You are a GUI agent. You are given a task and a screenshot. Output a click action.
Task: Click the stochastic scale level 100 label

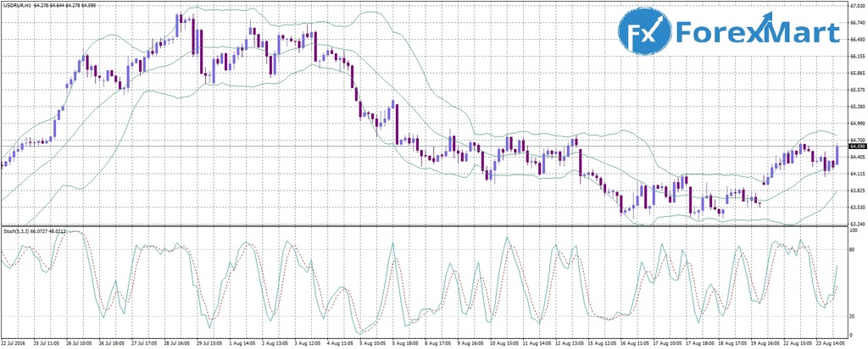click(852, 230)
